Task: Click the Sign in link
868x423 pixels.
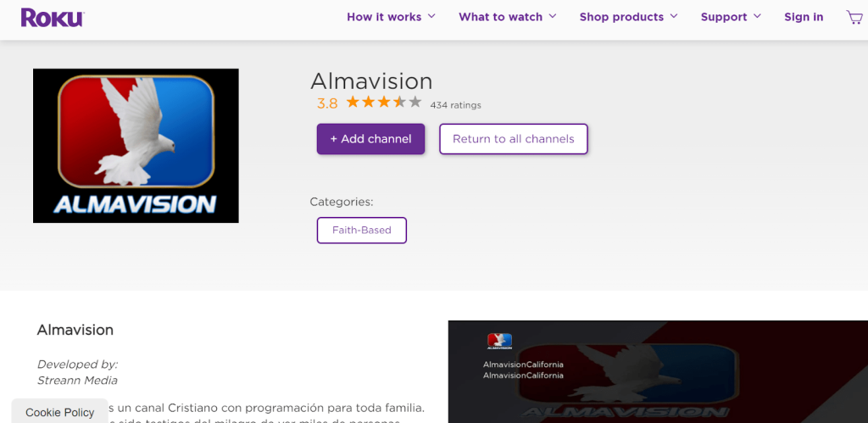Action: [804, 17]
